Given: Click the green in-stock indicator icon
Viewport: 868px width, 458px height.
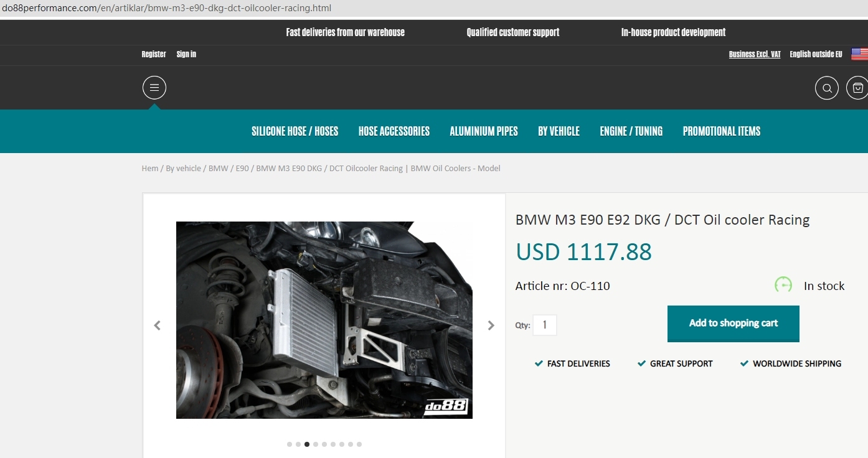Looking at the screenshot, I should pos(783,285).
